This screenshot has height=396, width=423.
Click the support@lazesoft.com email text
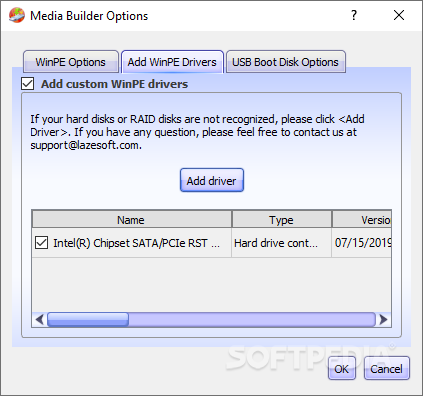click(86, 145)
